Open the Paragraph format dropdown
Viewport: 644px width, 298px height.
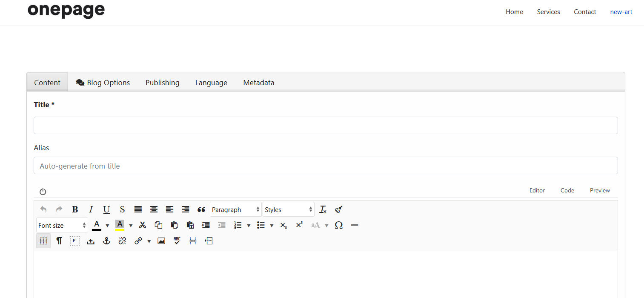[x=235, y=209]
